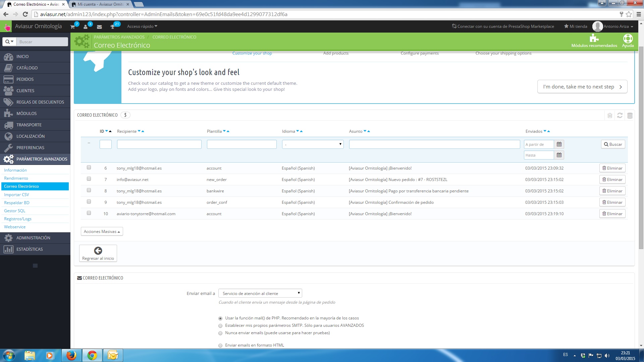Select checkbox for row info@aviasur.net

pyautogui.click(x=89, y=179)
